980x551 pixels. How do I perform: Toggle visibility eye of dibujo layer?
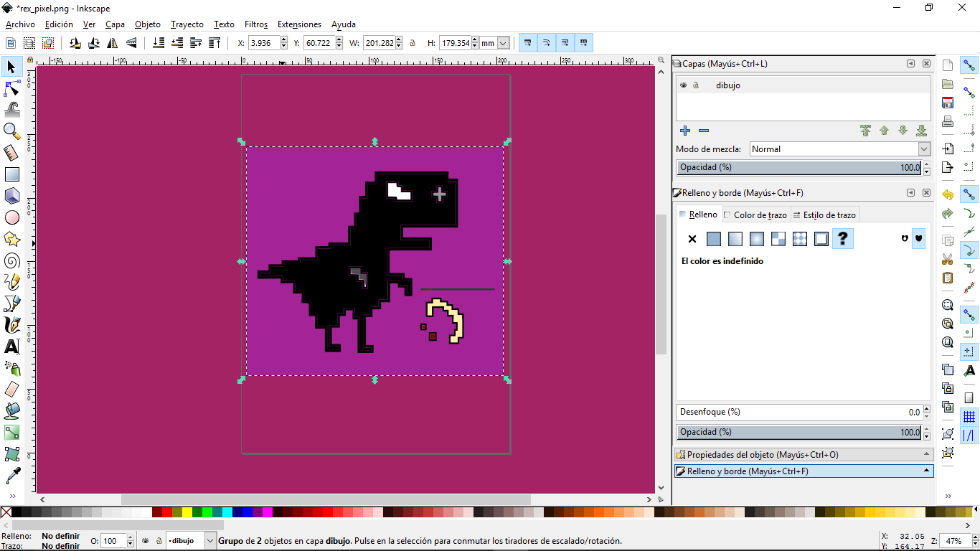684,85
